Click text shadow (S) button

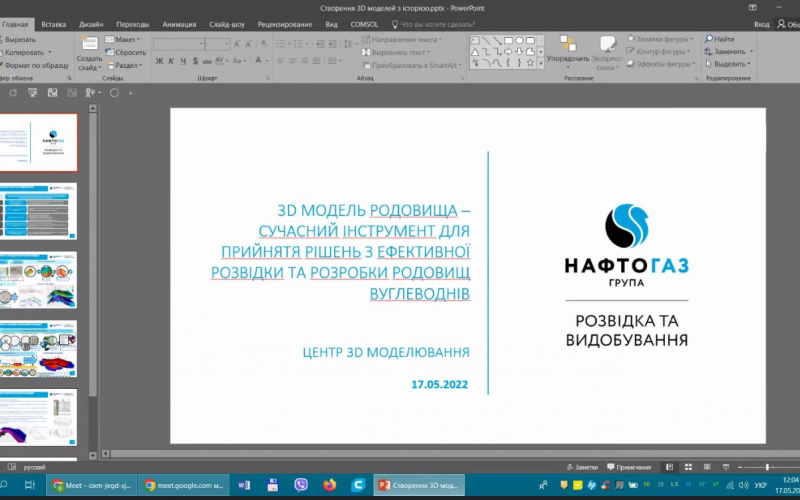click(195, 61)
